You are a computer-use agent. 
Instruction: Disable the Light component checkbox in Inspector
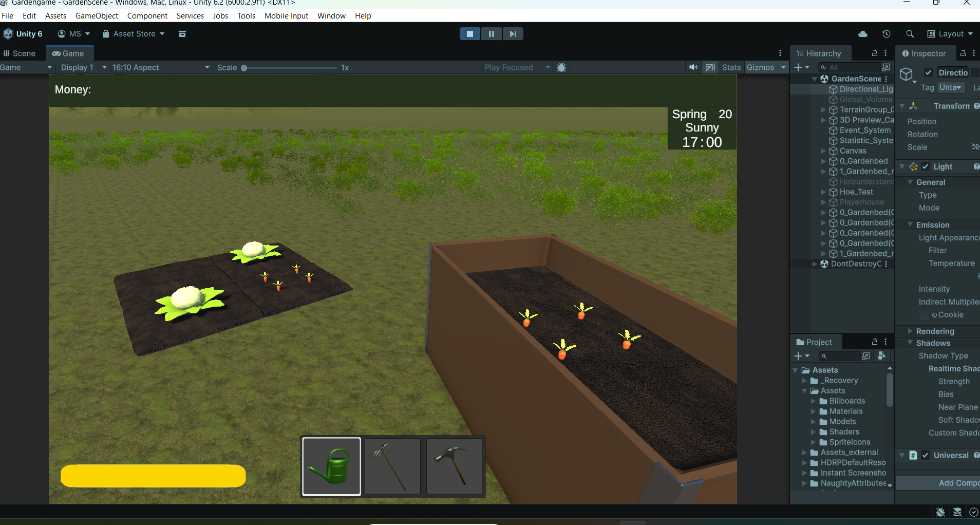click(x=925, y=166)
